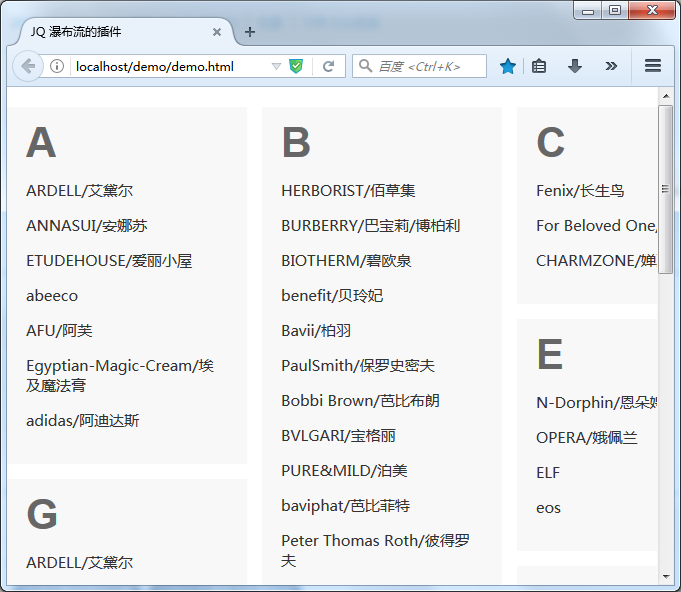Bookmark this page with star icon

[x=508, y=66]
